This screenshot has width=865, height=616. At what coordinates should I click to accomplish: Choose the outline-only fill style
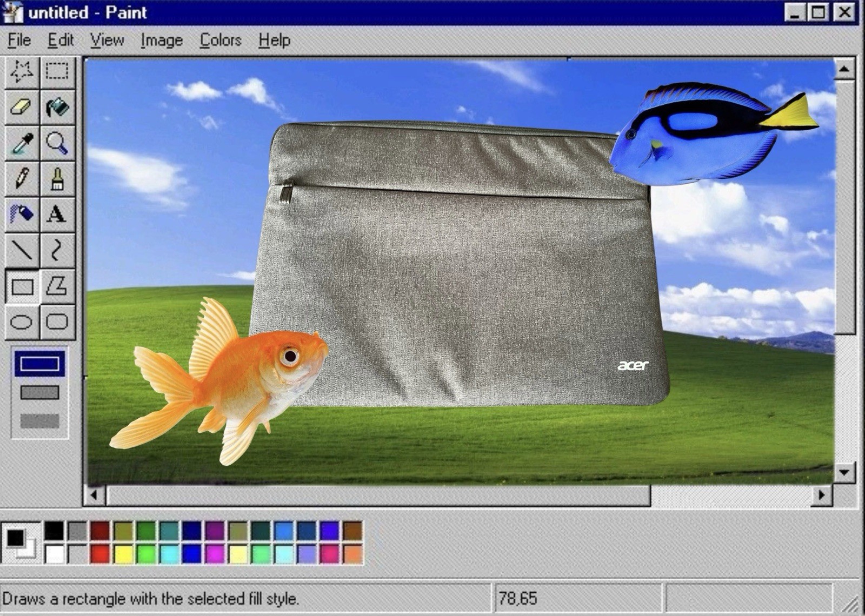39,364
